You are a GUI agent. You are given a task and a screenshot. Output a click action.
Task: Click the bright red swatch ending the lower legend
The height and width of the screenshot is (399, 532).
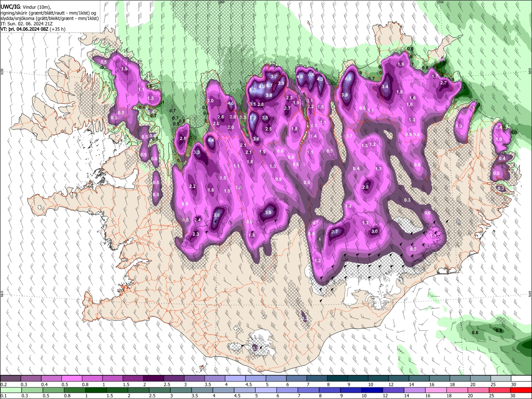pyautogui.click(x=521, y=390)
